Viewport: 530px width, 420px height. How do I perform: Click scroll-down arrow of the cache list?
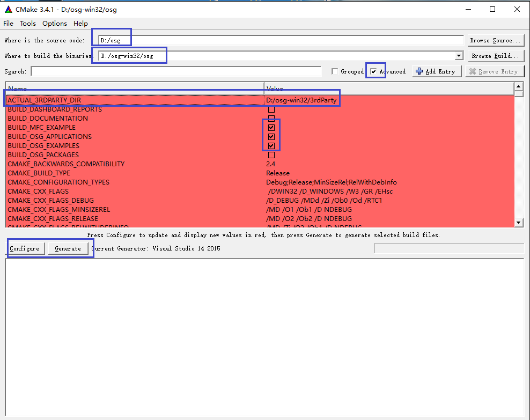(x=519, y=222)
